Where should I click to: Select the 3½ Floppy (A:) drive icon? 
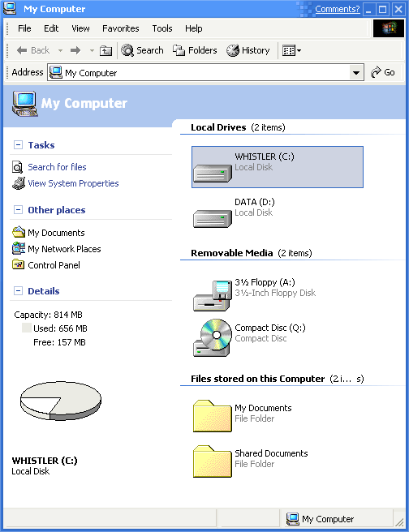tap(213, 295)
